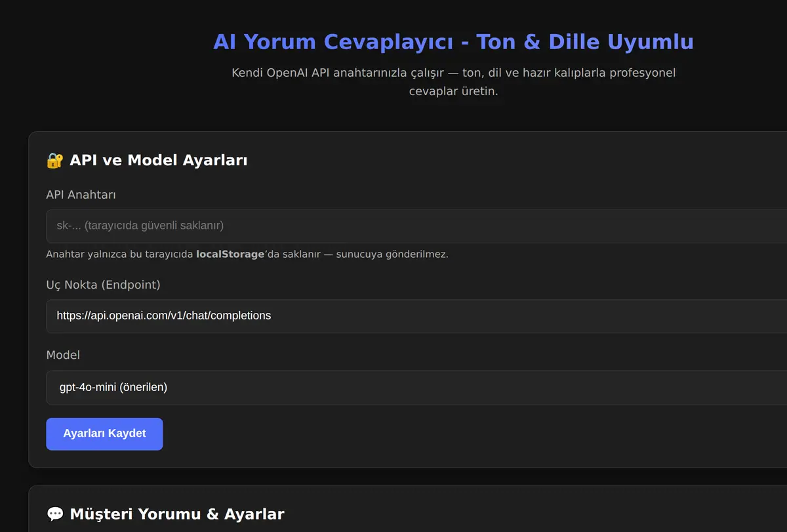Click the 'Model' field label
The image size is (787, 532).
(x=63, y=355)
